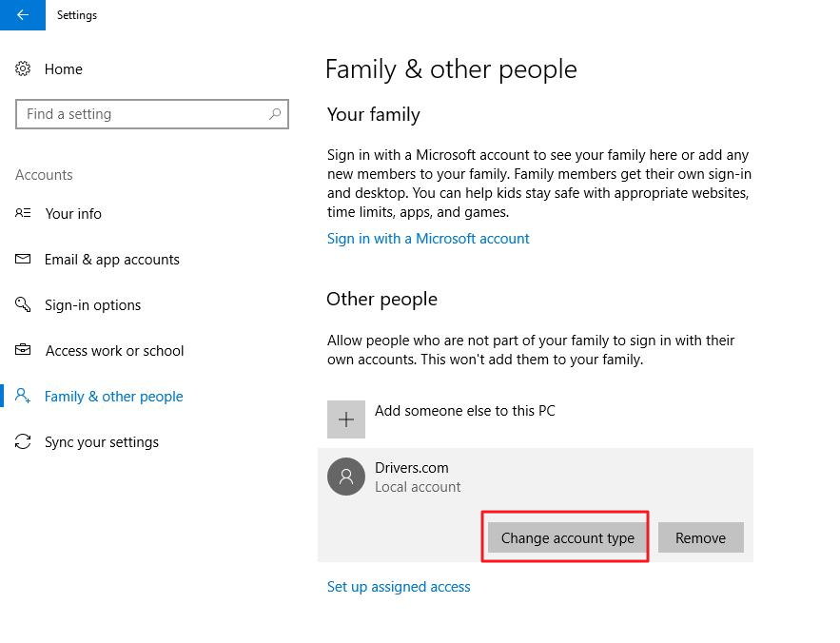This screenshot has width=840, height=643.
Task: Open Access work or school settings
Action: pyautogui.click(x=114, y=350)
